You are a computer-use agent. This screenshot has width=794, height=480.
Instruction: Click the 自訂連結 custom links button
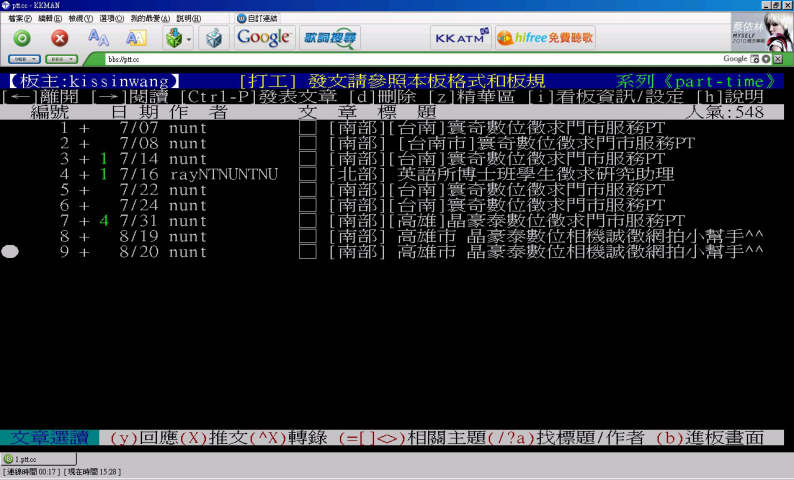(x=258, y=18)
